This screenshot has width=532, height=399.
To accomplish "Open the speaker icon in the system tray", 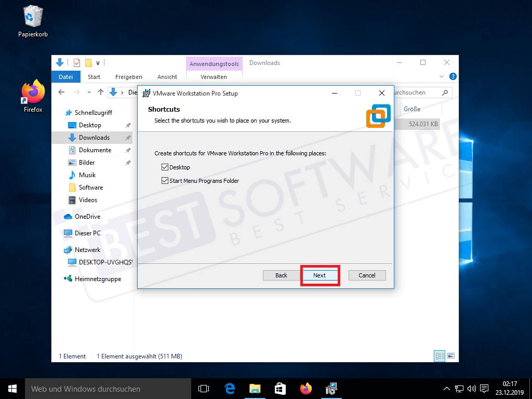I will 471,388.
